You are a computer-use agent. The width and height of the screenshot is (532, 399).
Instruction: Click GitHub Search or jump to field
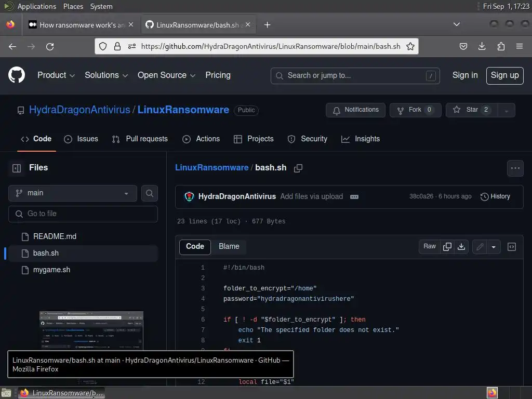(x=355, y=76)
